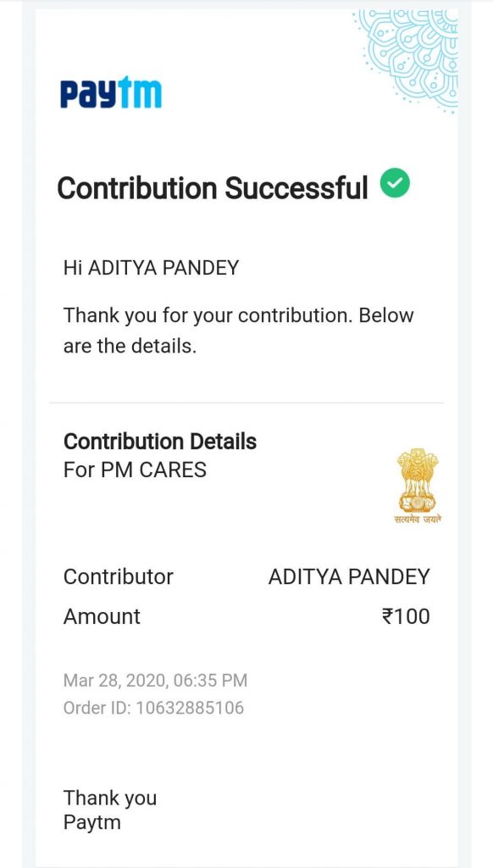Viewport: 493px width, 868px height.
Task: Click the green success checkmark icon
Action: pos(395,183)
